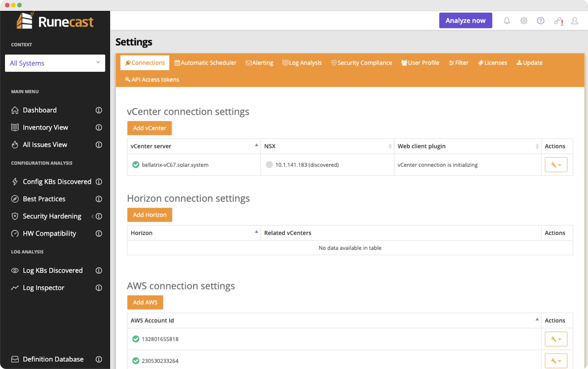This screenshot has height=369, width=588.
Task: Switch to Update tab
Action: pyautogui.click(x=530, y=63)
